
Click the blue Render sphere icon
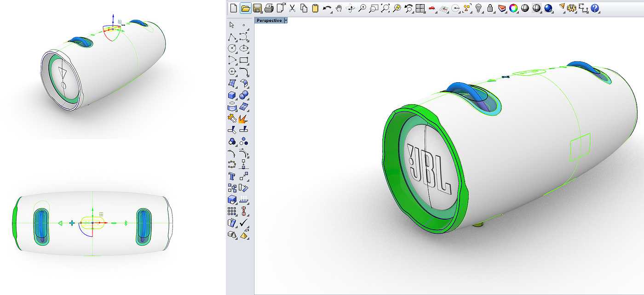click(x=548, y=8)
